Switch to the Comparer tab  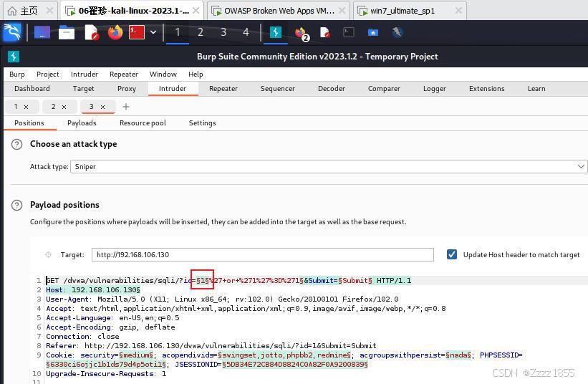point(384,89)
